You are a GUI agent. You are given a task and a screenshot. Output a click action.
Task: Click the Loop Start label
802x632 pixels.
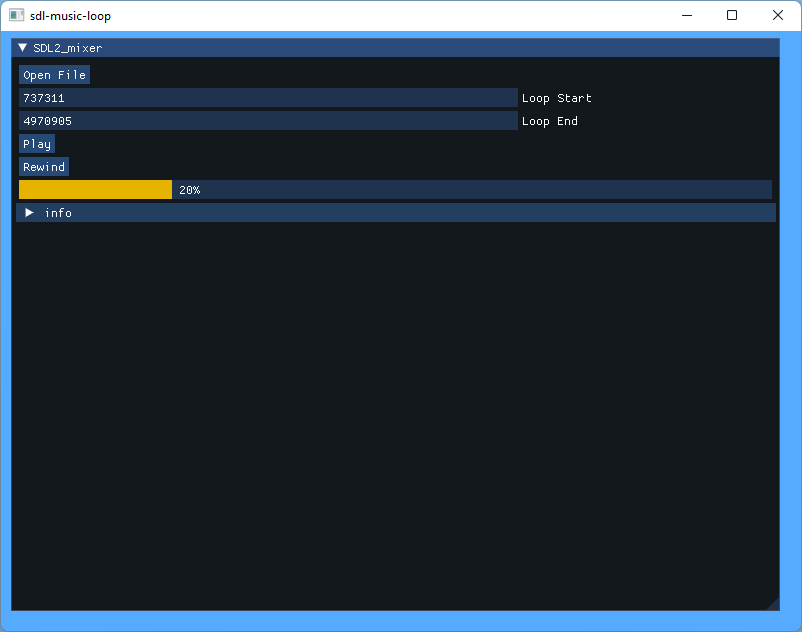coord(556,97)
